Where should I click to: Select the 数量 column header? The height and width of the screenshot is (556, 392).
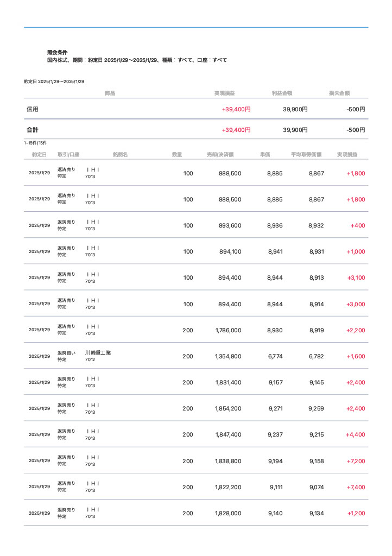point(177,155)
